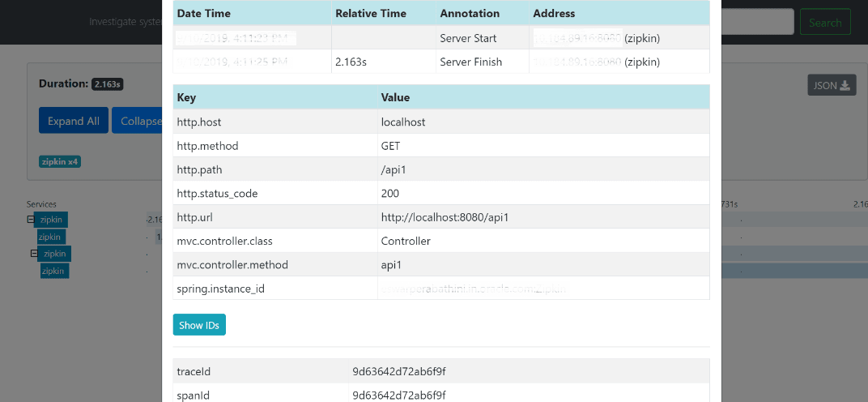Select the zipkin x4 service badge
The image size is (868, 402).
click(x=61, y=161)
